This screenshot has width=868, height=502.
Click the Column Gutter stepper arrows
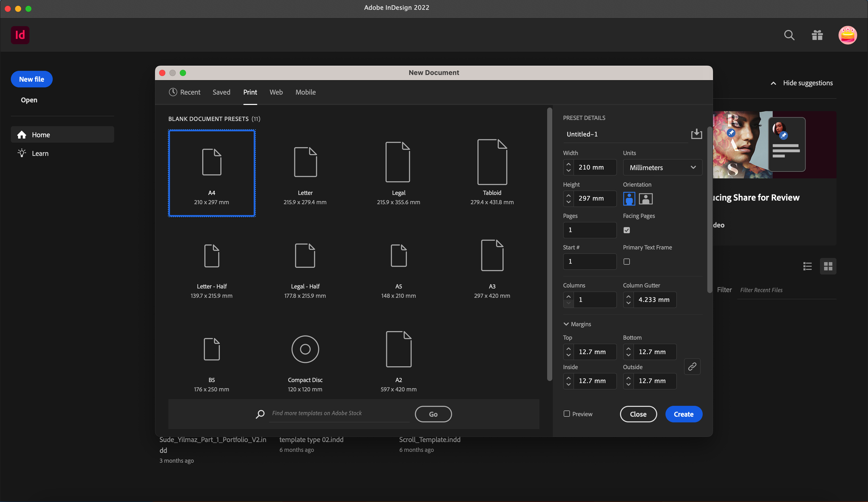click(x=628, y=299)
